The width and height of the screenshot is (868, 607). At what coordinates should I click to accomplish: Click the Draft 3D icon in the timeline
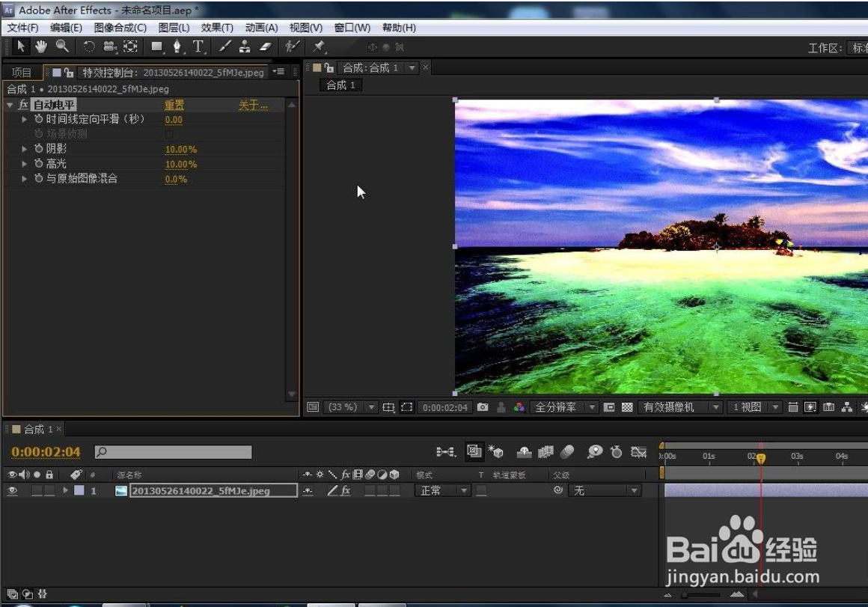tap(496, 452)
